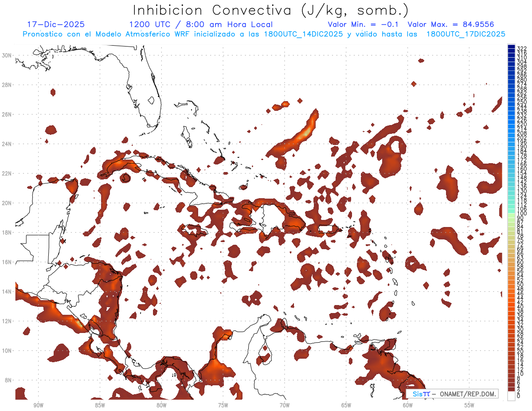Click the color scale value "20"
The width and height of the screenshot is (532, 411).
pos(520,351)
